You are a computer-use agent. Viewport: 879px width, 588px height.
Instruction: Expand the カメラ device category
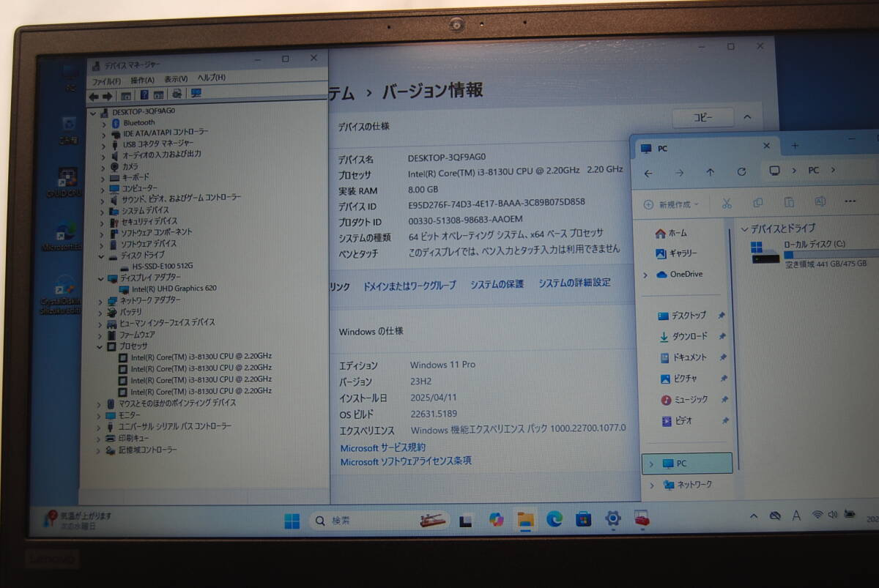coord(103,167)
